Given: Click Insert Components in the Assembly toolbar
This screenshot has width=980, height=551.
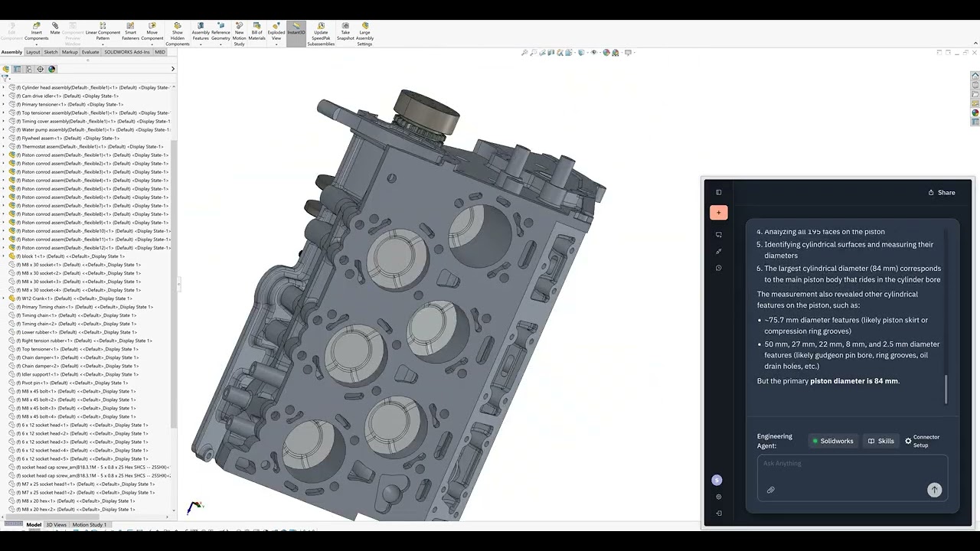Looking at the screenshot, I should [36, 31].
